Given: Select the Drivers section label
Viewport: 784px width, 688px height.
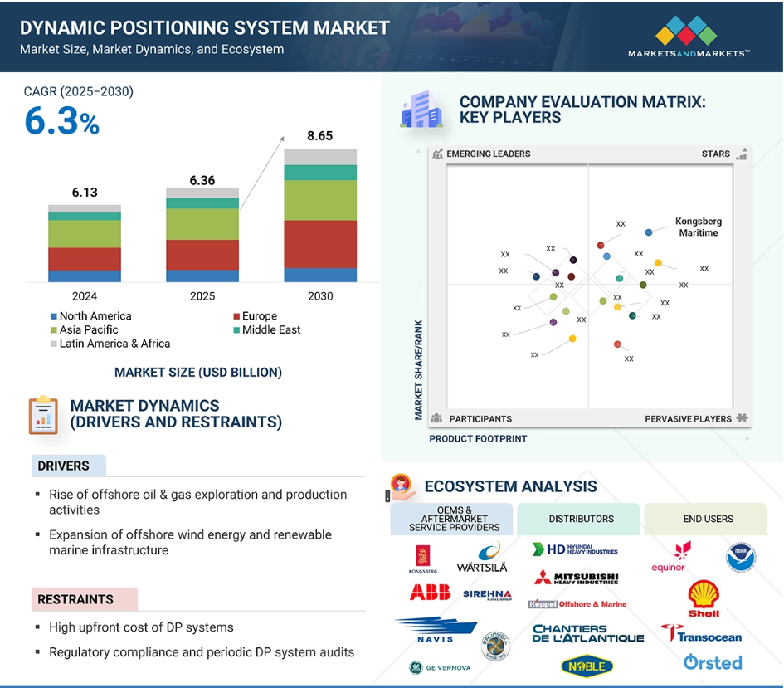Looking at the screenshot, I should (x=69, y=466).
